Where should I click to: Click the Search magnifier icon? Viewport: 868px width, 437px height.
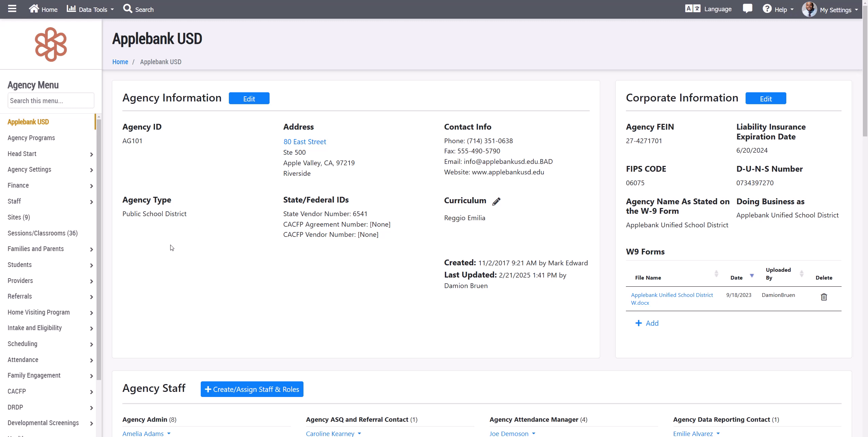127,9
